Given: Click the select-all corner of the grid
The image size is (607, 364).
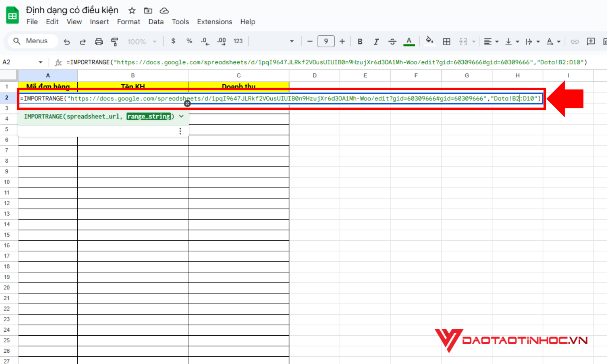Looking at the screenshot, I should 8,76.
